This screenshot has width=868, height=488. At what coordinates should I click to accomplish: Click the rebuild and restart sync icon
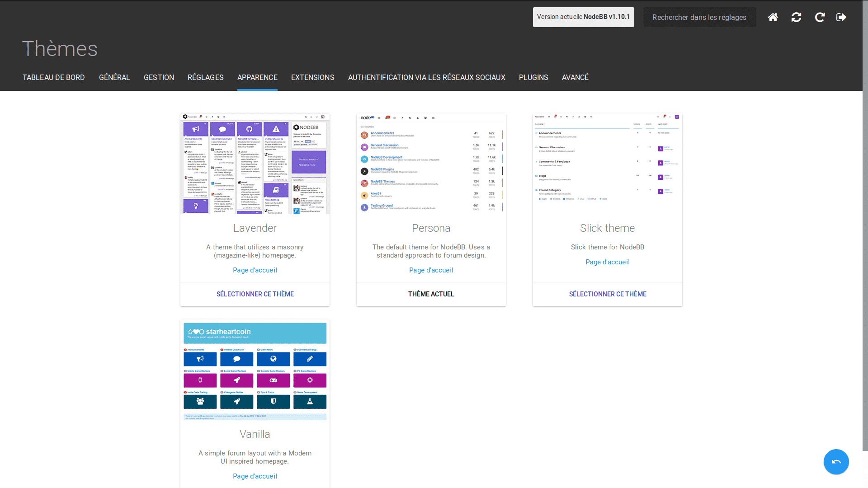point(797,17)
